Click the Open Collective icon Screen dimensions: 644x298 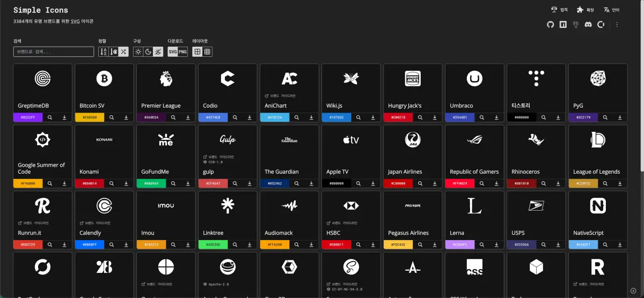coord(601,25)
